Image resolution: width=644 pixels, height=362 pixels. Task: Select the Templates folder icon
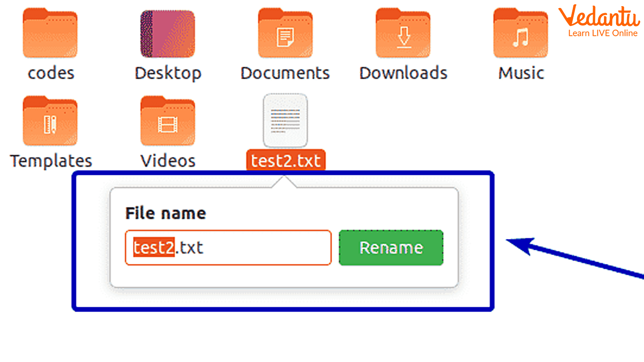click(x=50, y=122)
